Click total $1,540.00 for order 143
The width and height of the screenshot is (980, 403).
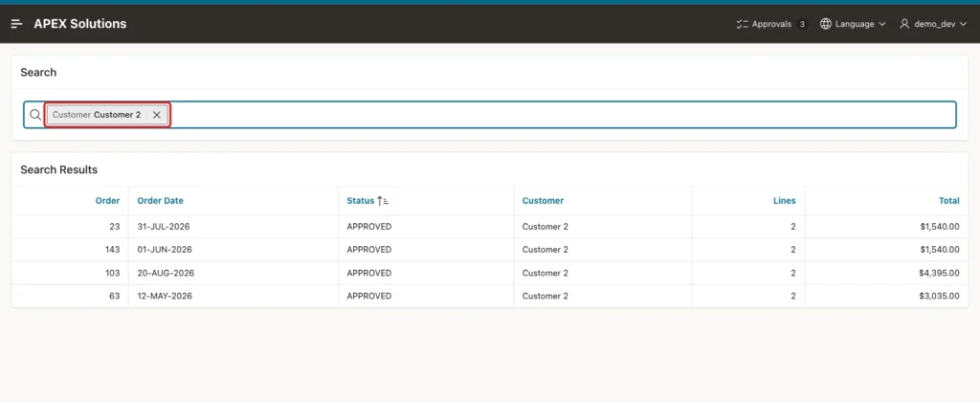click(x=940, y=249)
